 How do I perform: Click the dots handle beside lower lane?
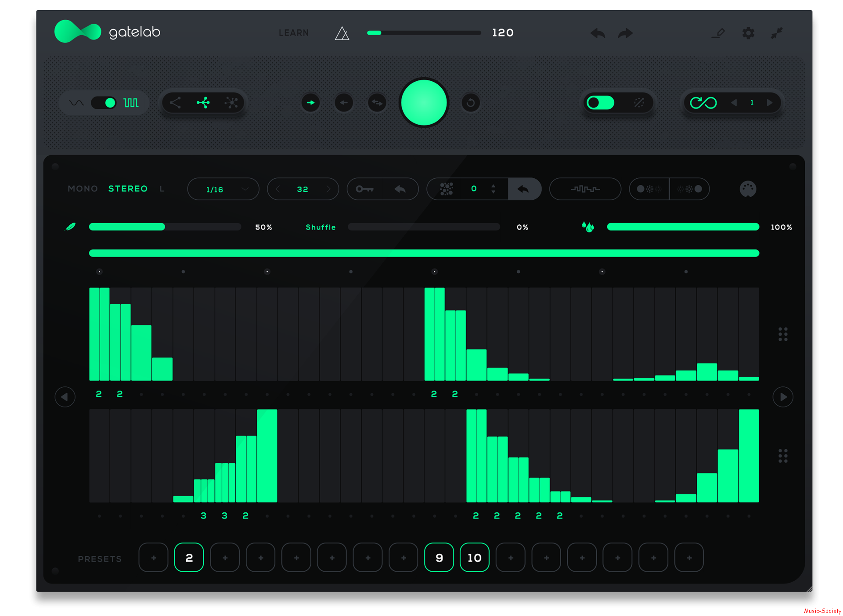click(783, 456)
